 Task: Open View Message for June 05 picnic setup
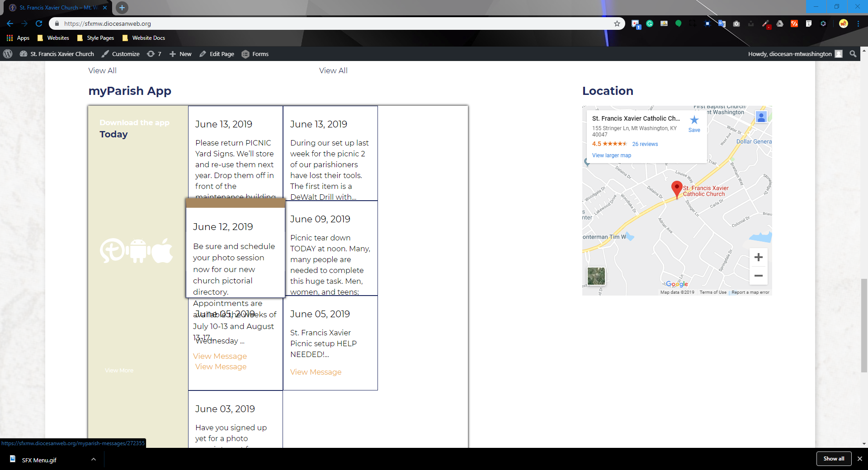click(316, 372)
